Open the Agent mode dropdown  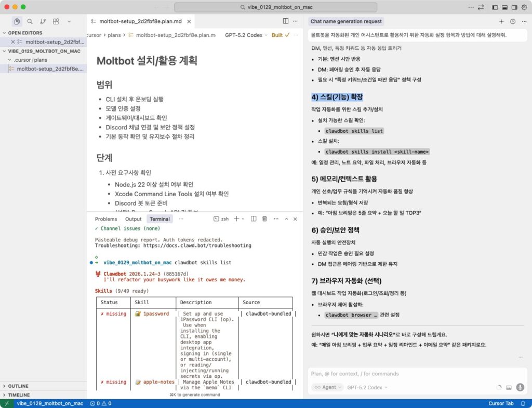[x=327, y=387]
